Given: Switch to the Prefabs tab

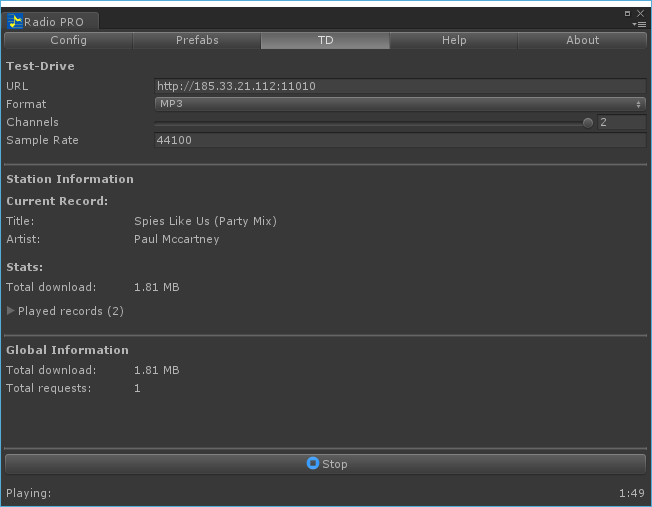Looking at the screenshot, I should click(197, 41).
